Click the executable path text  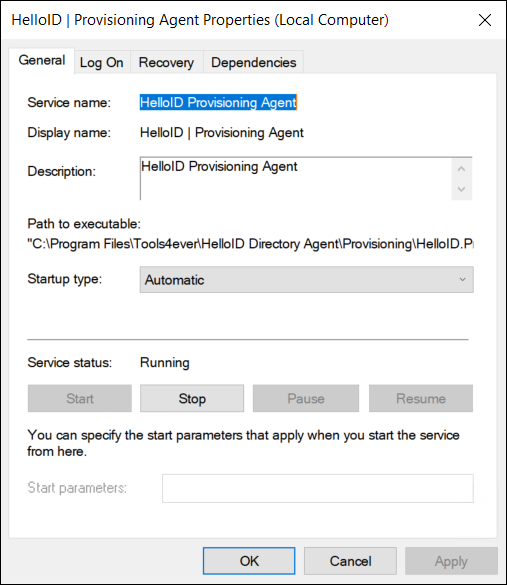pos(250,244)
